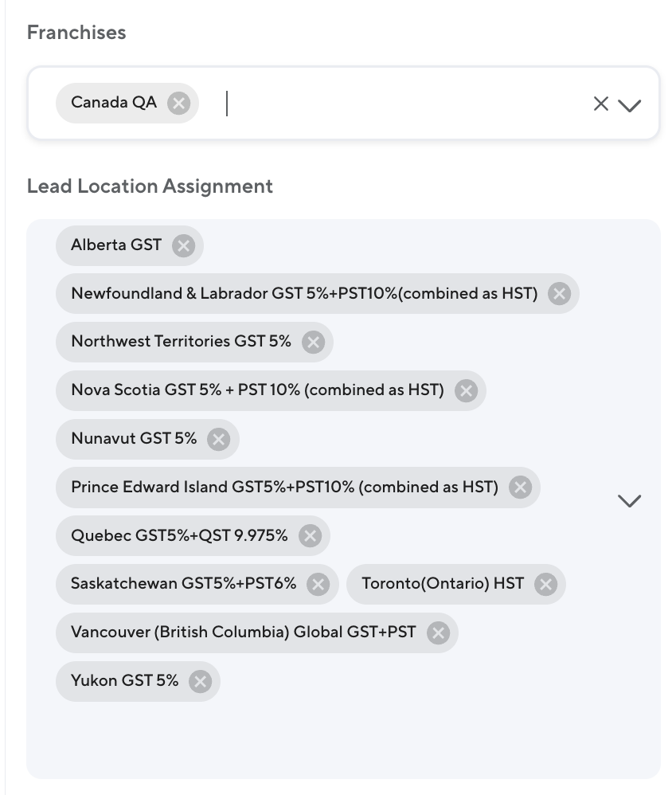672x795 pixels.
Task: Remove Newfoundland & Labrador location tag
Action: point(560,294)
